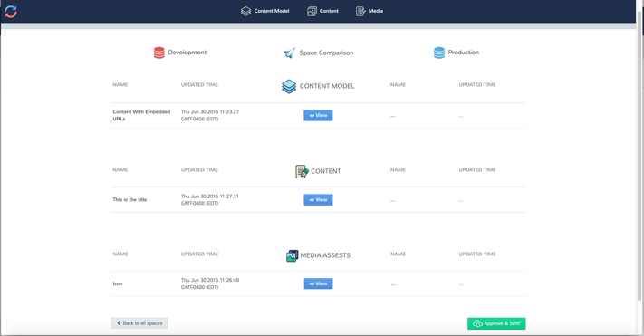The height and width of the screenshot is (336, 644).
Task: Go back to all spaces
Action: (x=139, y=323)
